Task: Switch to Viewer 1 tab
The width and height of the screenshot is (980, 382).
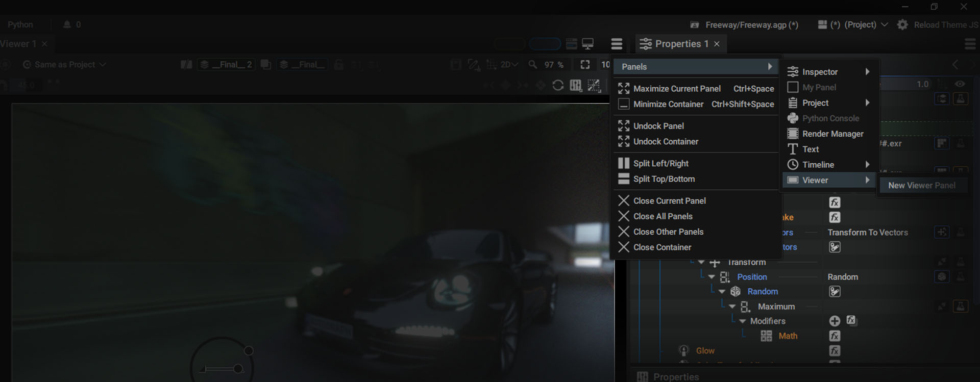Action: [x=18, y=44]
